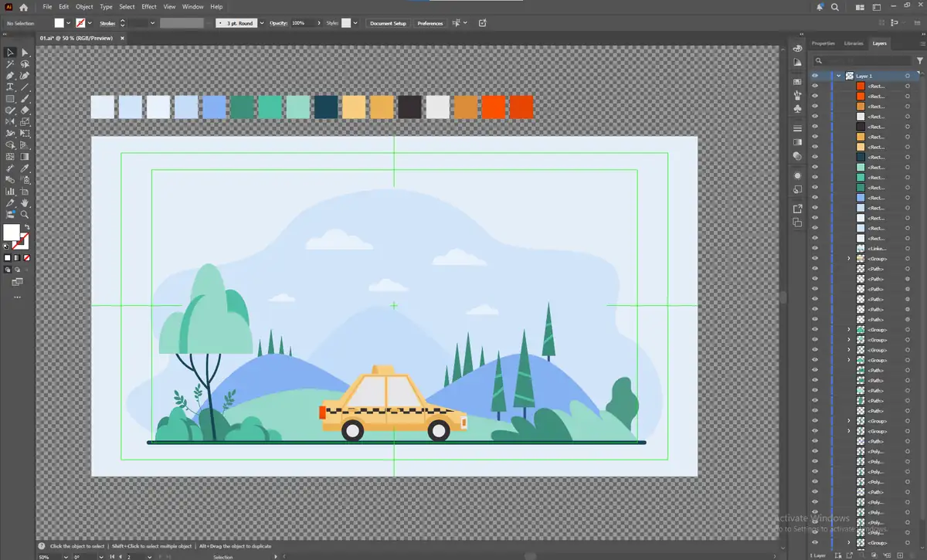Open the stroke brush definition dropdown
927x560 pixels.
point(263,23)
